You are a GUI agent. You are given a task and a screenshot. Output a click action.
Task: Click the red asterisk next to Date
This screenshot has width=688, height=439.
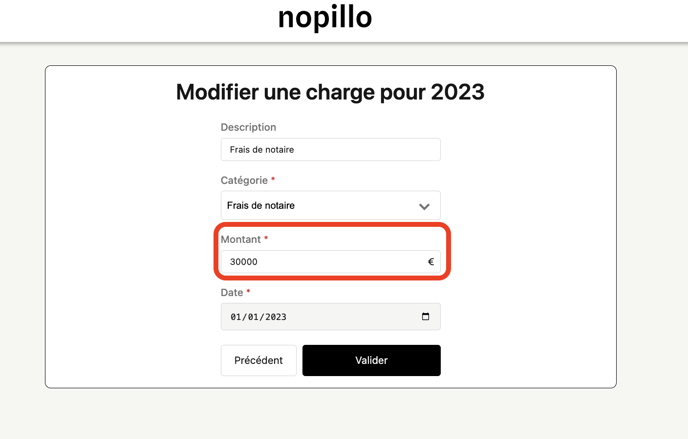[248, 293]
